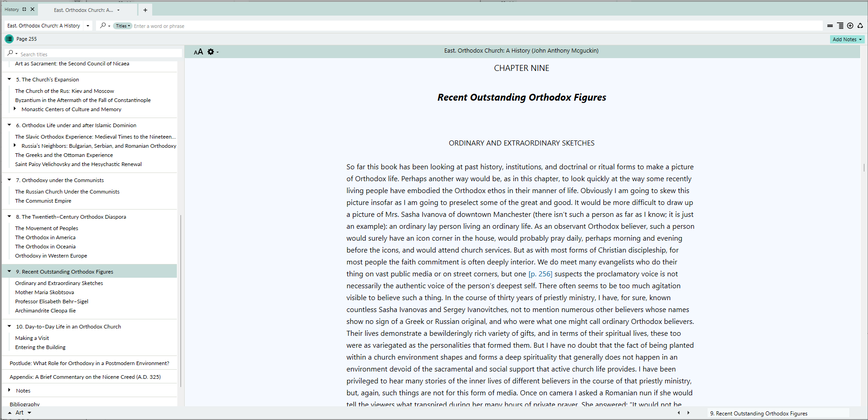
Task: Click the Search titles magnifier icon
Action: tap(11, 53)
